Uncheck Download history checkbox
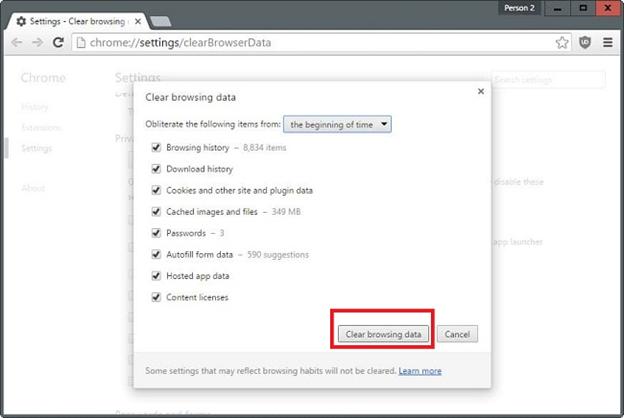624x418 pixels. 156,169
